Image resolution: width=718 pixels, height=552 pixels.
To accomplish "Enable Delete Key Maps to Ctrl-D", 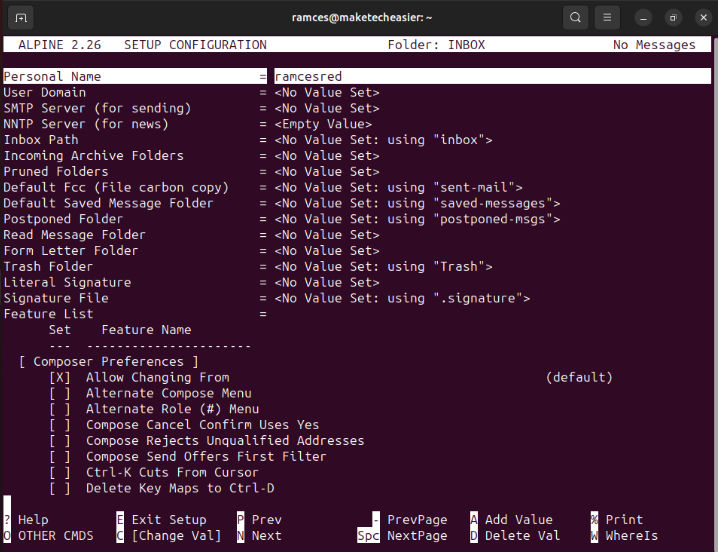I will pos(60,488).
